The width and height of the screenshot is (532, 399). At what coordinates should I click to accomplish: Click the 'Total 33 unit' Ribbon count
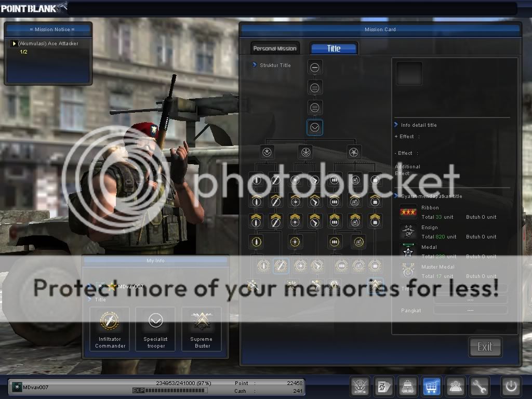pos(437,217)
